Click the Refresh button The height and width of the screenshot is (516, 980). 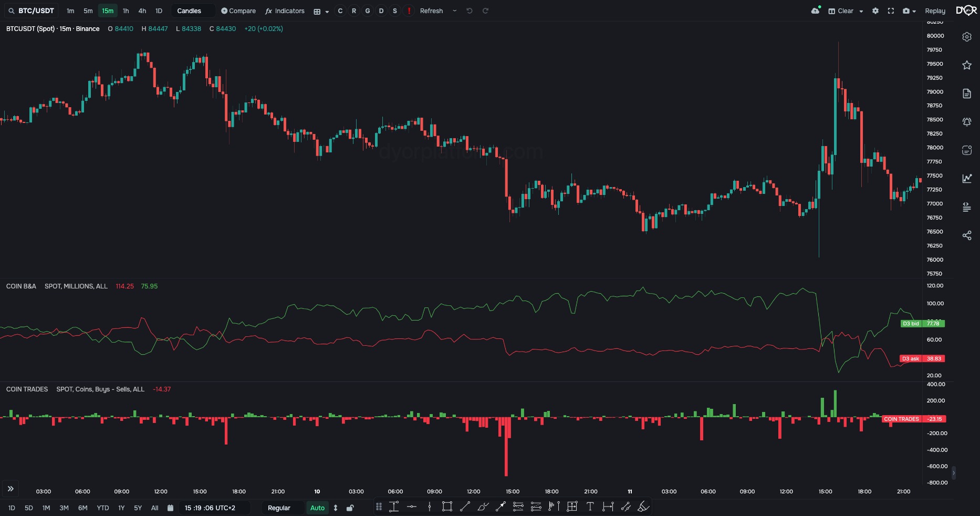click(432, 11)
